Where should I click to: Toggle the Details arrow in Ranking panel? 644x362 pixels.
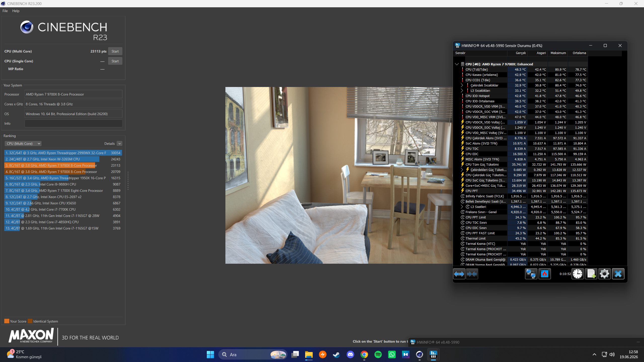(119, 144)
